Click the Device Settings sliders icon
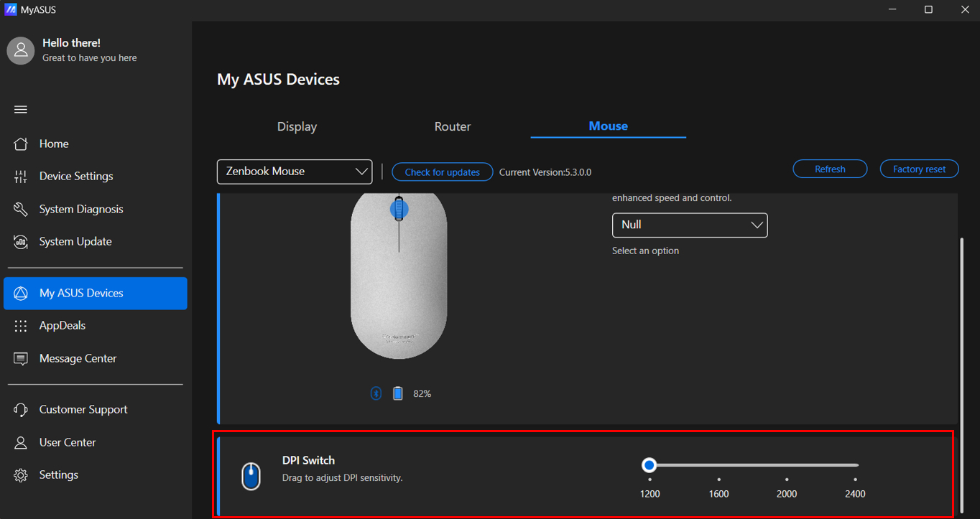The width and height of the screenshot is (980, 519). (x=21, y=177)
